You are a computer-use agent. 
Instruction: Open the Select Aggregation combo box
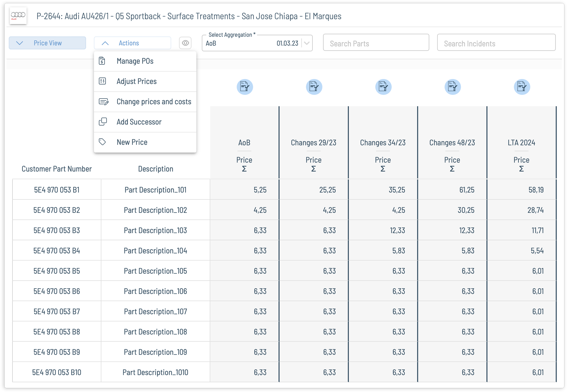[257, 43]
